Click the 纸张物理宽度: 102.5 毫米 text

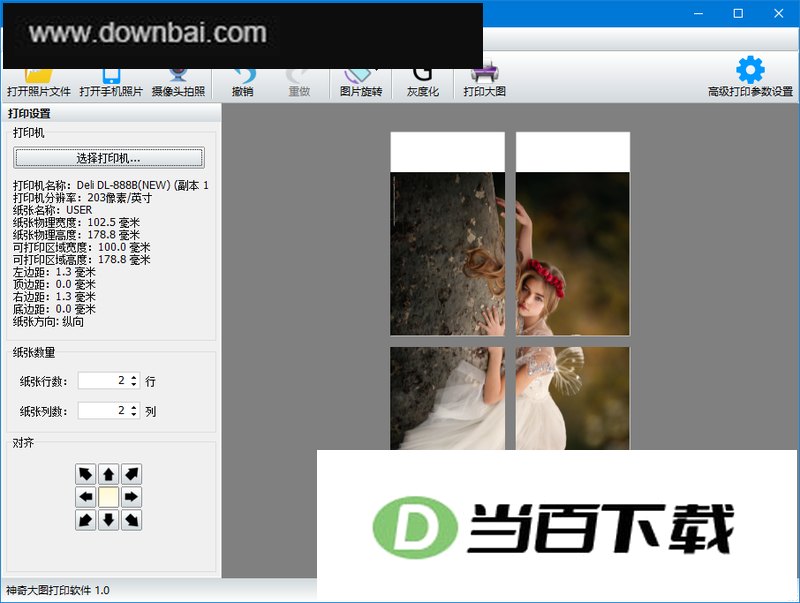click(76, 222)
